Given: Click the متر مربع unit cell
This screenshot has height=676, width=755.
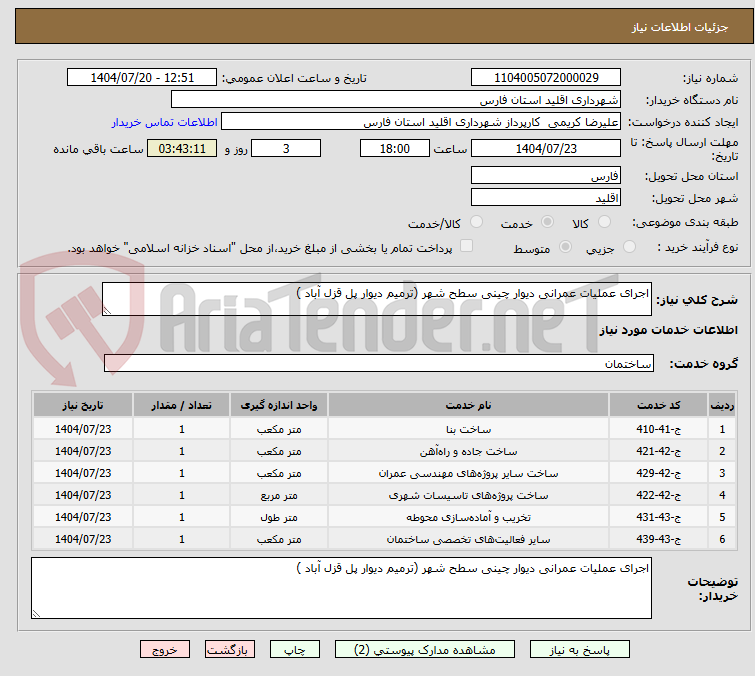Looking at the screenshot, I should [x=279, y=495].
